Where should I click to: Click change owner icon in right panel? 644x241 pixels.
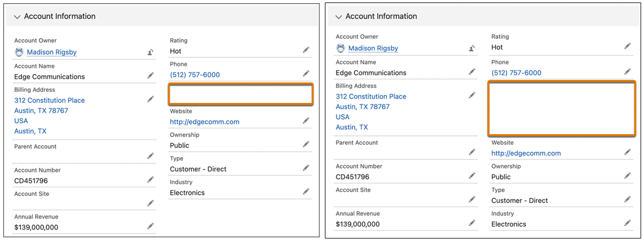(x=472, y=48)
